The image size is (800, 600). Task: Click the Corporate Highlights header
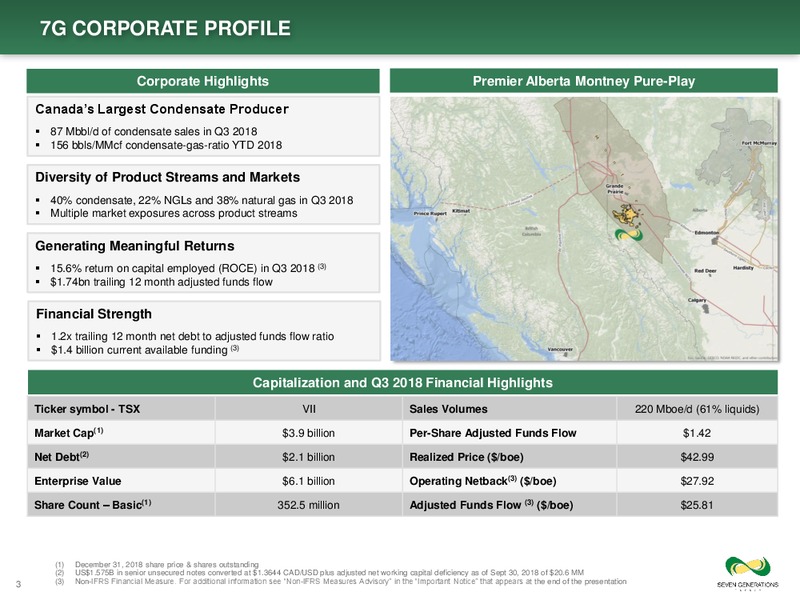pyautogui.click(x=203, y=81)
